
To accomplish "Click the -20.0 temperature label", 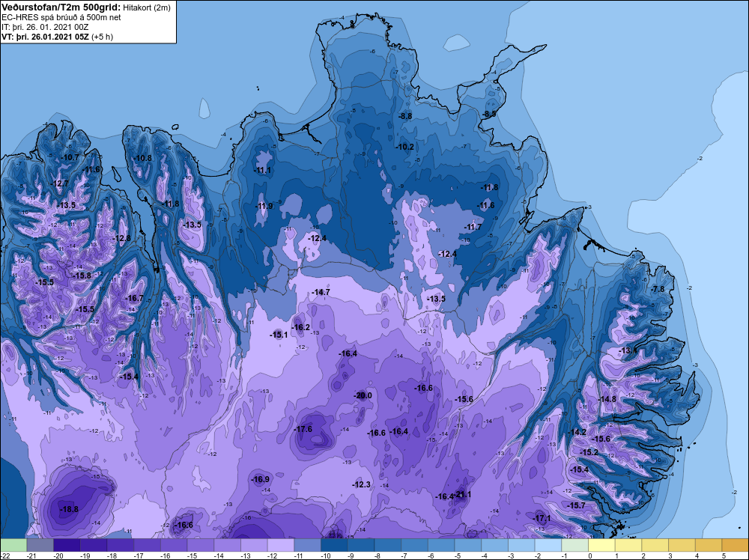I will [x=363, y=396].
